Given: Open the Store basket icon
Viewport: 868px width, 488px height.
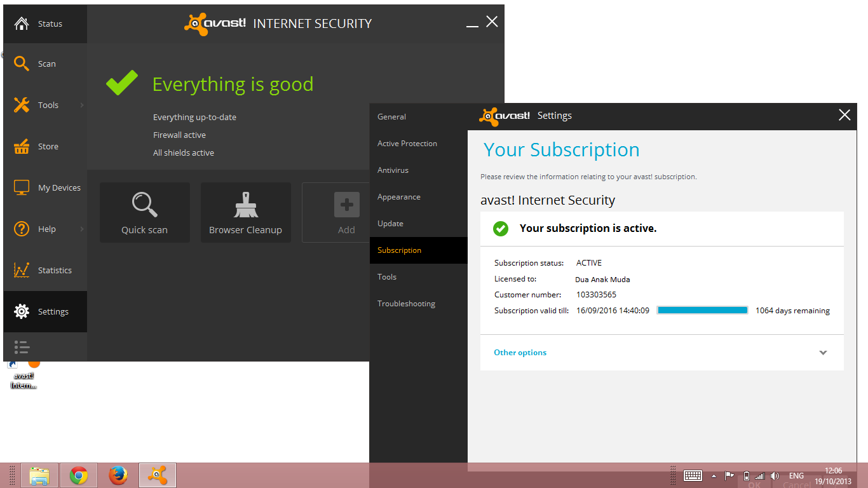Looking at the screenshot, I should coord(22,146).
